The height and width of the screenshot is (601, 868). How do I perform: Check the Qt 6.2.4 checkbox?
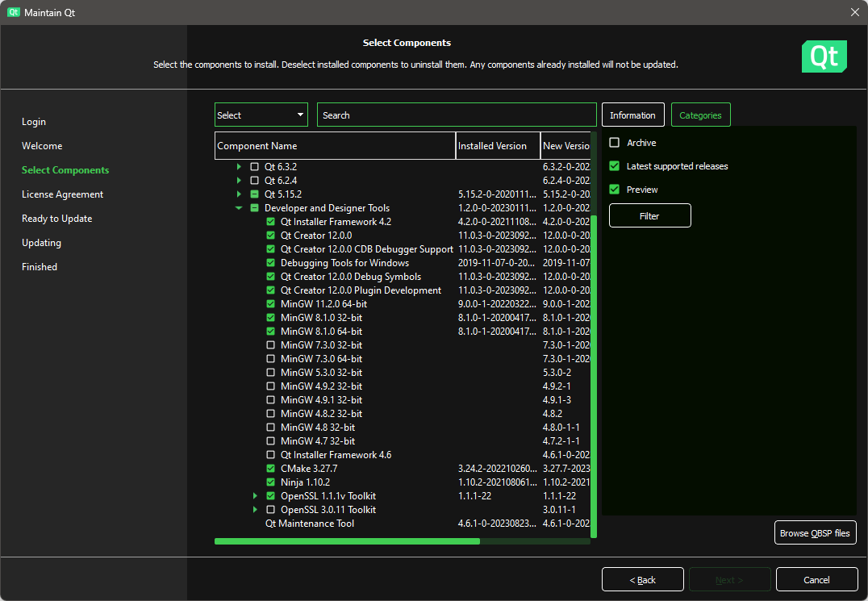pos(255,181)
